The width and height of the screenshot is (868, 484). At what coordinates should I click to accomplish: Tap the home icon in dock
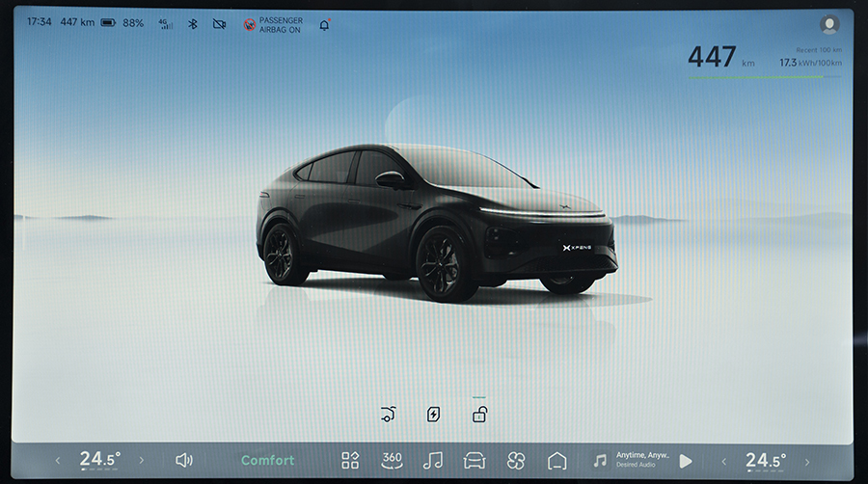coord(556,461)
